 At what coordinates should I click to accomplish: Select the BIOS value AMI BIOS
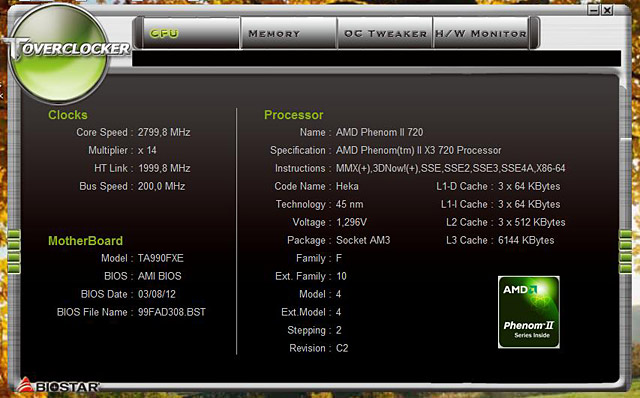[160, 276]
